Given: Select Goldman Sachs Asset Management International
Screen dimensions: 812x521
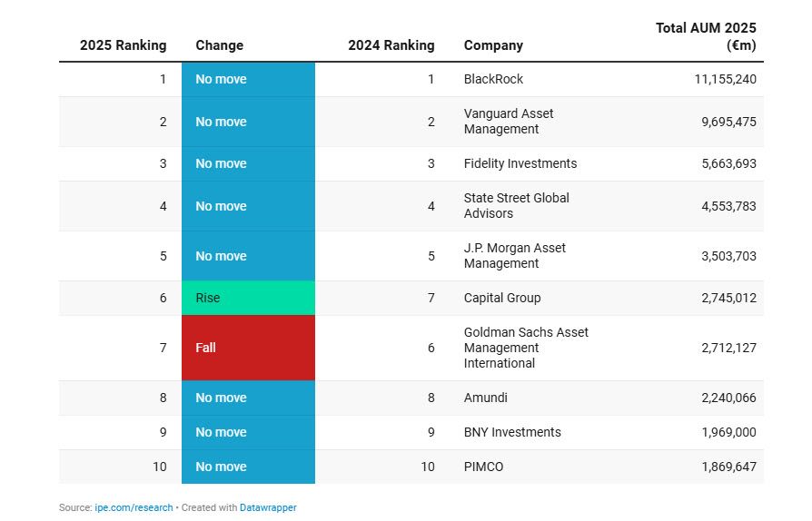Looking at the screenshot, I should coord(526,348).
